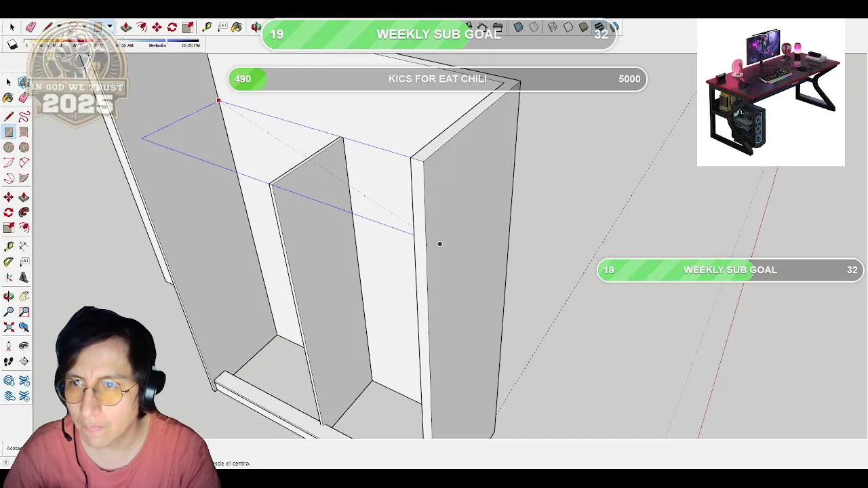This screenshot has width=868, height=488.
Task: Open the Rectangle shapes dropdown arrow
Action: tap(110, 26)
